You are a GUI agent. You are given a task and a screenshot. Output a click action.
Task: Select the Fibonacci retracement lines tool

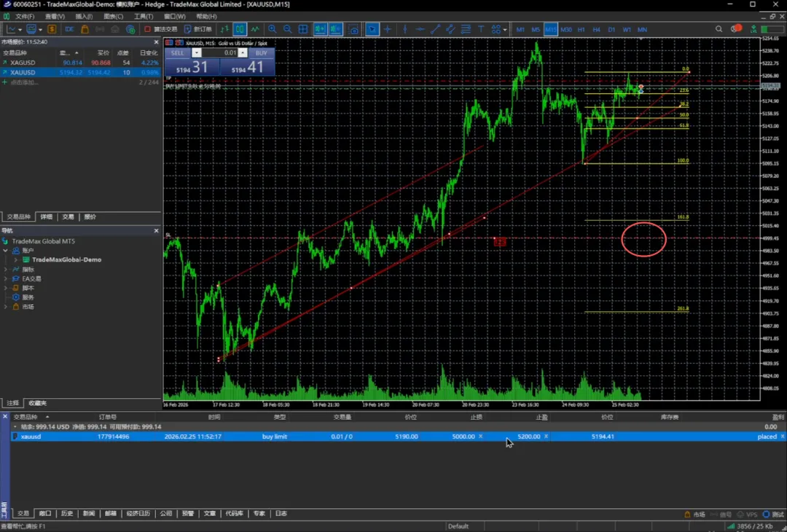[x=466, y=29]
